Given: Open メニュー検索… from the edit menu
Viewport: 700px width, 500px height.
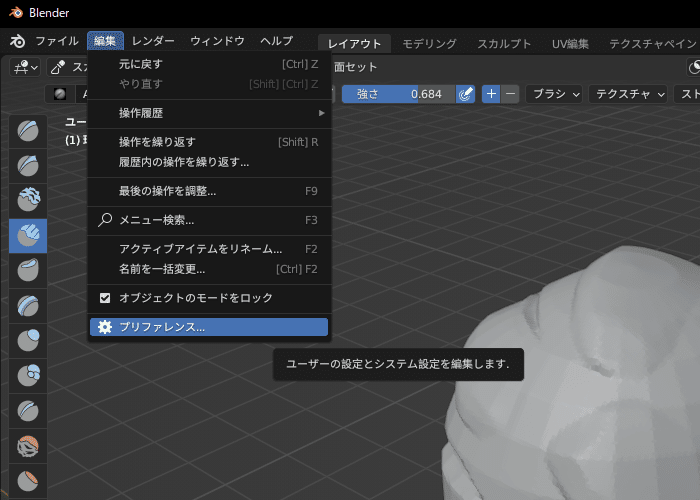Looking at the screenshot, I should [209, 220].
